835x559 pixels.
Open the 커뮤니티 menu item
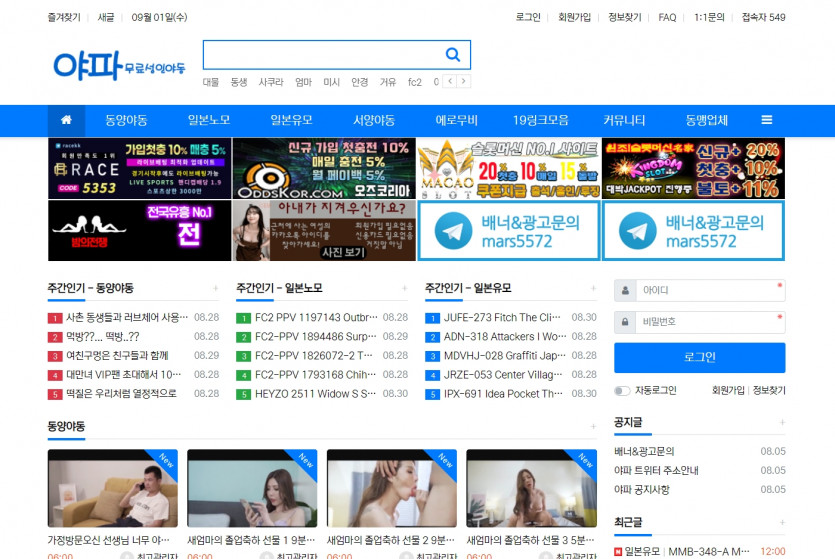(624, 120)
